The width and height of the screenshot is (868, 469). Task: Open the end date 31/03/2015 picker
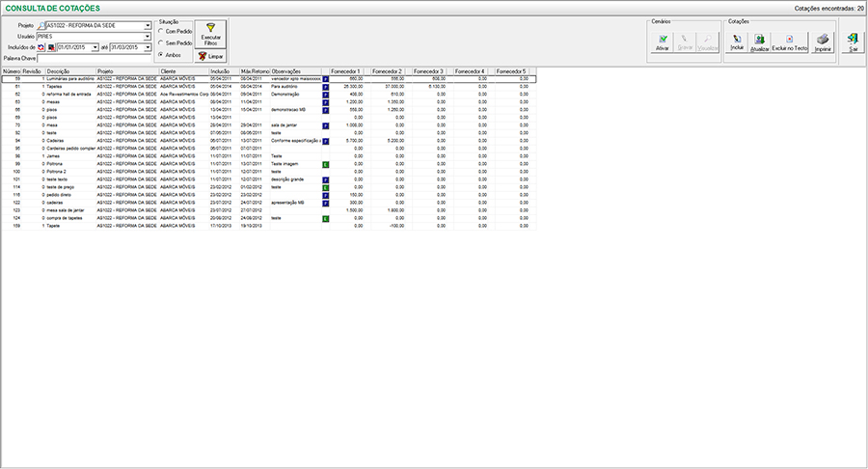click(148, 47)
